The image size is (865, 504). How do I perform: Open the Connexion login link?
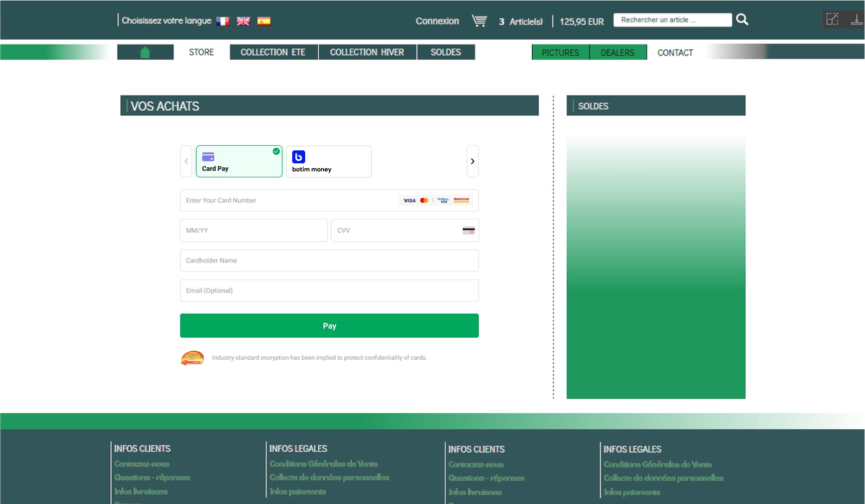click(437, 21)
